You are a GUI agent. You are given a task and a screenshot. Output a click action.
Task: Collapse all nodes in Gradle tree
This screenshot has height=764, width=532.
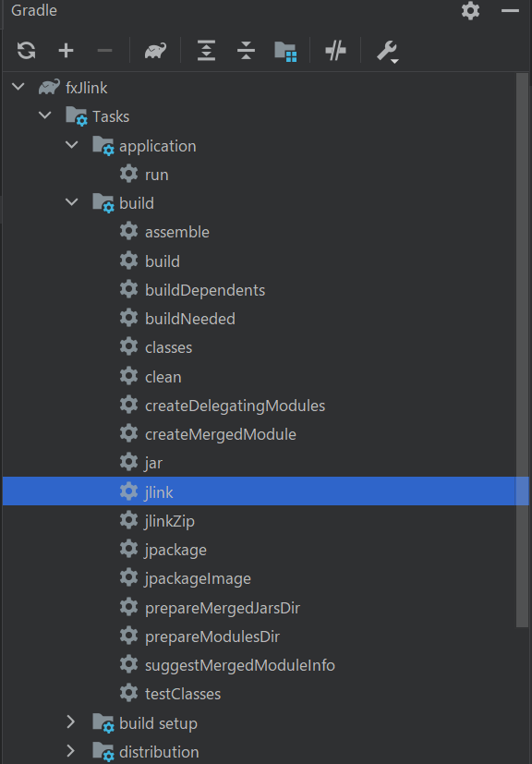click(x=246, y=50)
